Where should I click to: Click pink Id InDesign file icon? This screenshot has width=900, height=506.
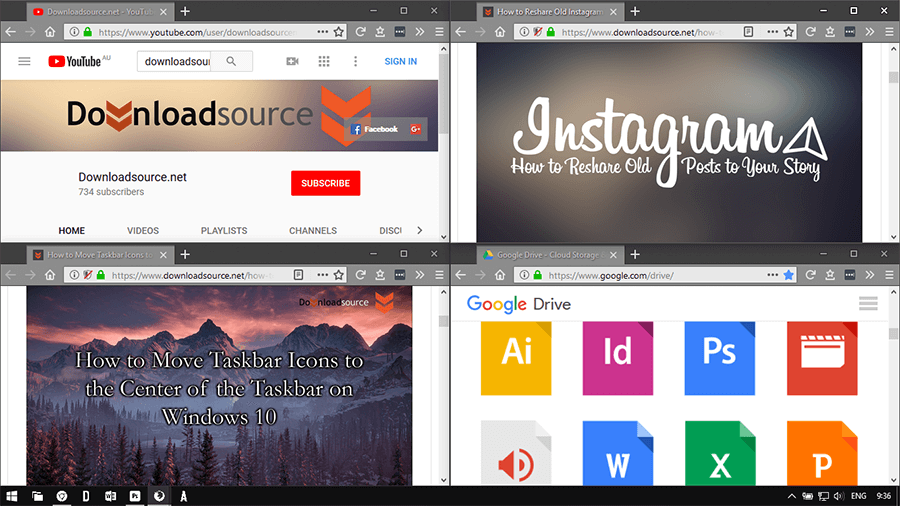pyautogui.click(x=618, y=359)
